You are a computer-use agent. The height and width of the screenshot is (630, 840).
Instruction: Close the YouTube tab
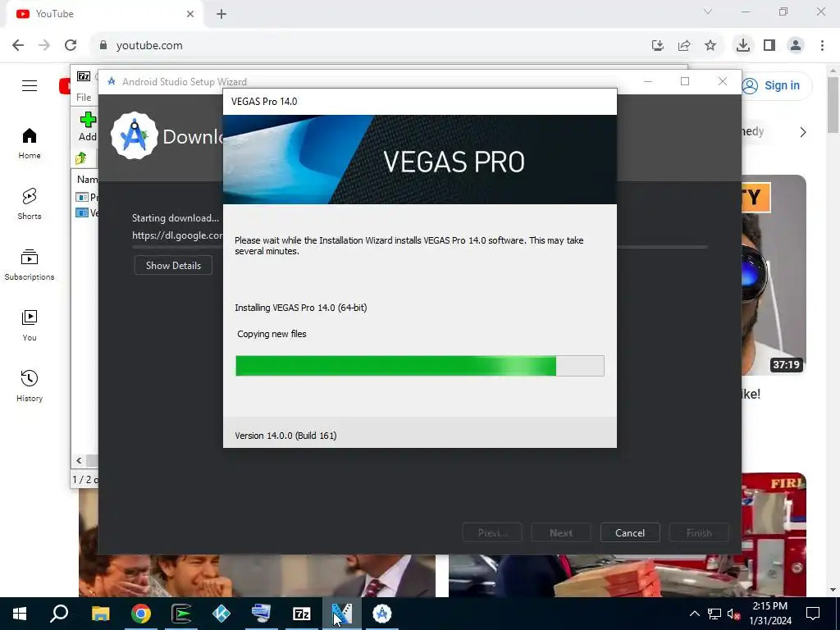[x=190, y=14]
